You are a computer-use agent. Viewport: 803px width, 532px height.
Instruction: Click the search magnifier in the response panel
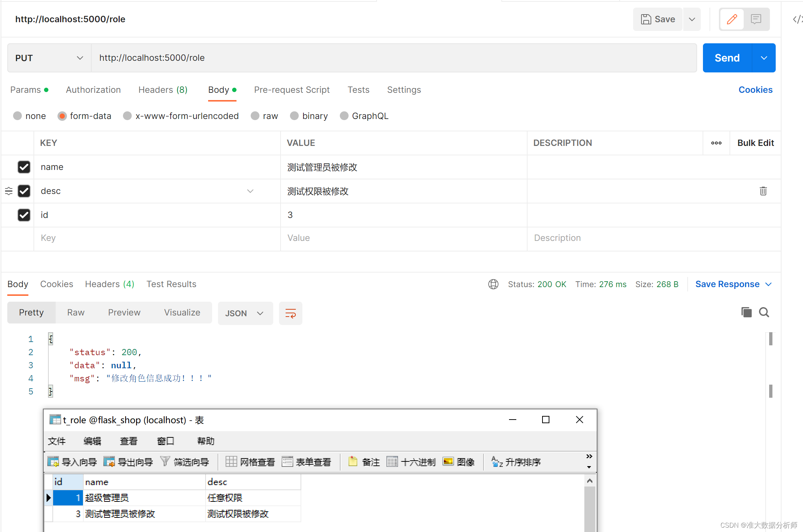764,312
